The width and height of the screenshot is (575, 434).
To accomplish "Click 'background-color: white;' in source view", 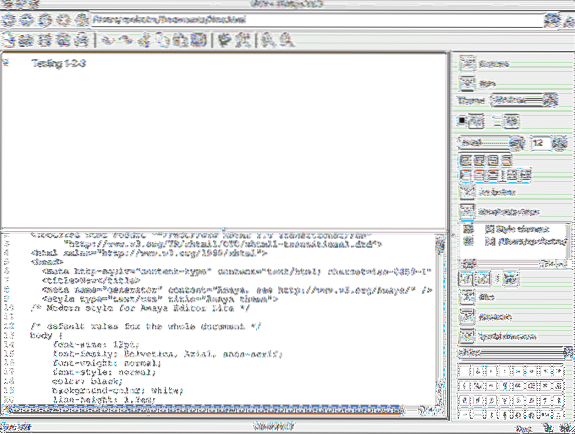I will coord(117,390).
